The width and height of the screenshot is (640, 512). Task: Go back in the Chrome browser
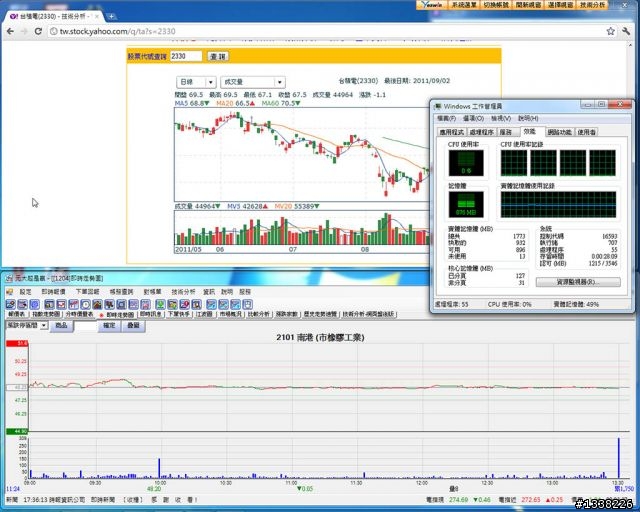[x=10, y=31]
